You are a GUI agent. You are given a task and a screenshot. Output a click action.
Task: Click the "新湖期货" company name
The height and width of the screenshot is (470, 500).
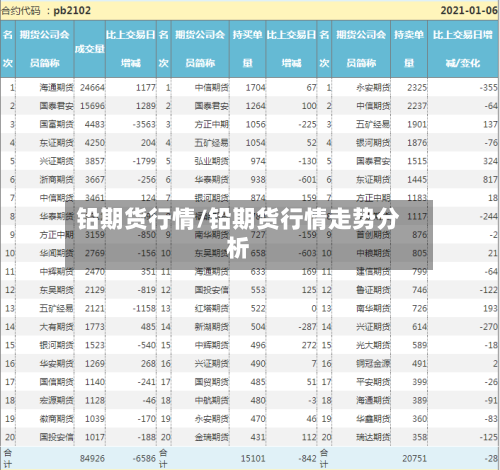(x=212, y=327)
